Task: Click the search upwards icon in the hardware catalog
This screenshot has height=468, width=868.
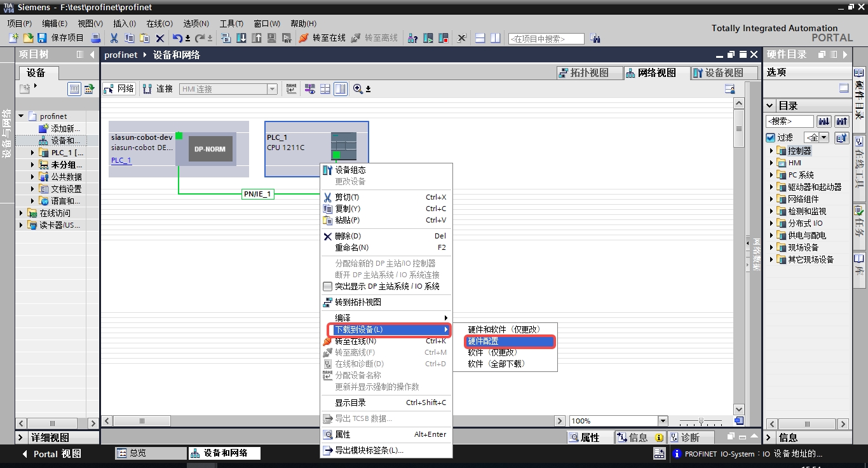Action: coord(842,121)
